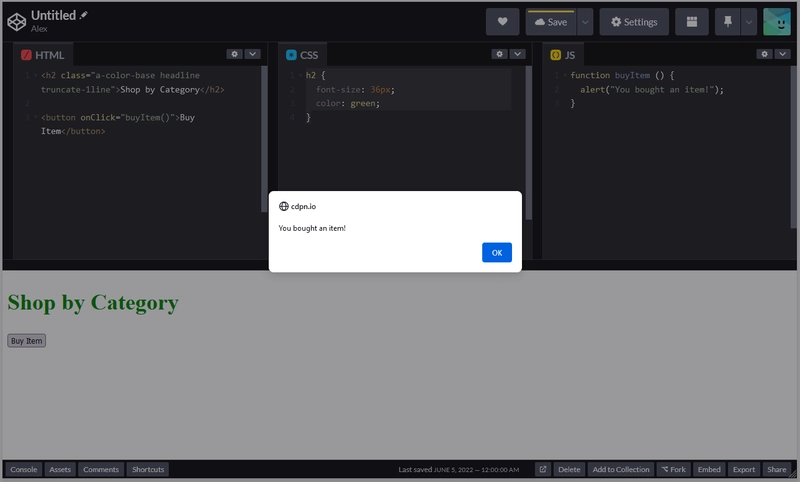Show keyboard Shortcuts
Screen dimensions: 800x482
(148, 469)
